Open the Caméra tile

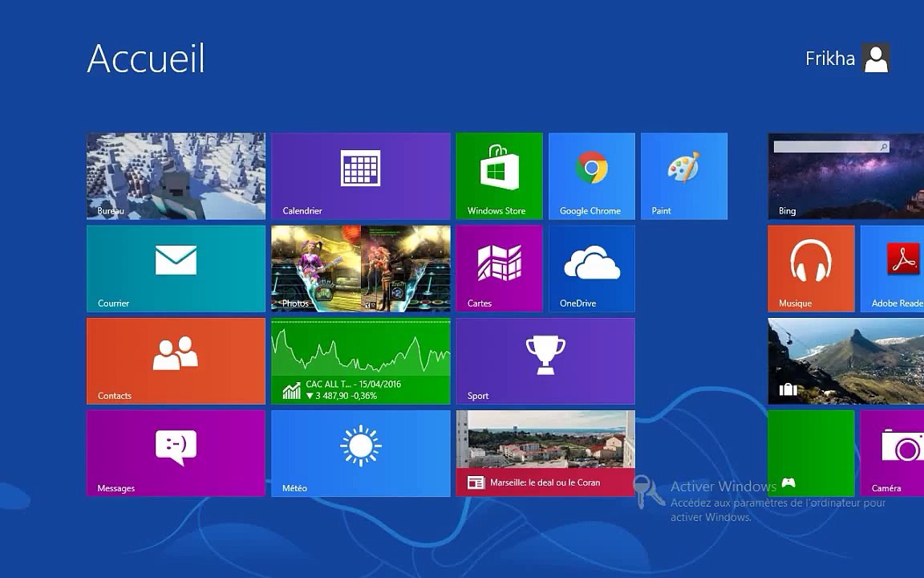click(x=892, y=453)
